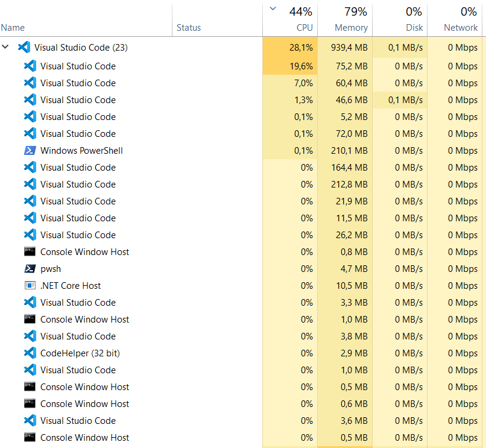
Task: Select the CodeHelper (32 bit) process name
Action: 80,353
